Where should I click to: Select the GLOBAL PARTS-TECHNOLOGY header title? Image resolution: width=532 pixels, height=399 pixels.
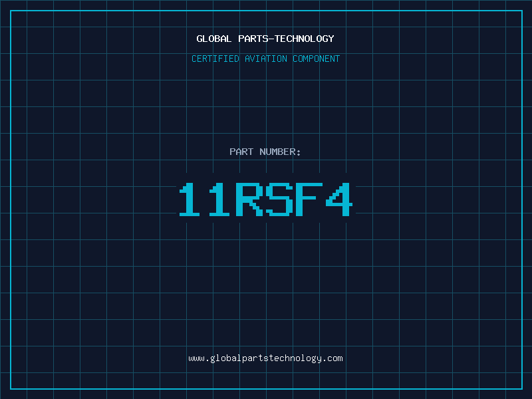tap(265, 39)
